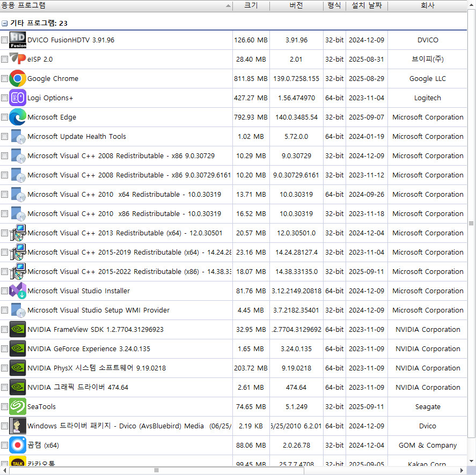Click the Visual C++ 2015-2019 Redistributable icon
The width and height of the screenshot is (476, 475).
(x=18, y=253)
